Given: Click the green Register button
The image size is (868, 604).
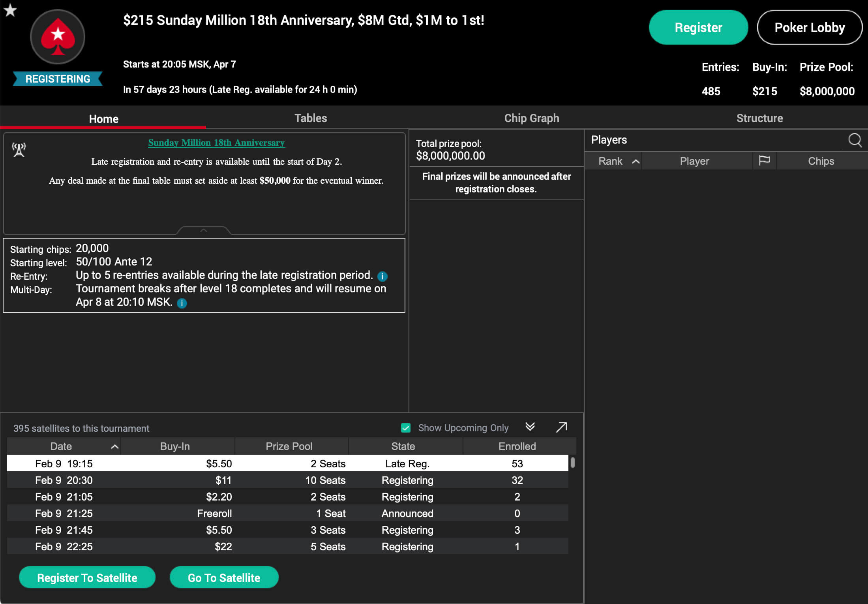Looking at the screenshot, I should [698, 27].
